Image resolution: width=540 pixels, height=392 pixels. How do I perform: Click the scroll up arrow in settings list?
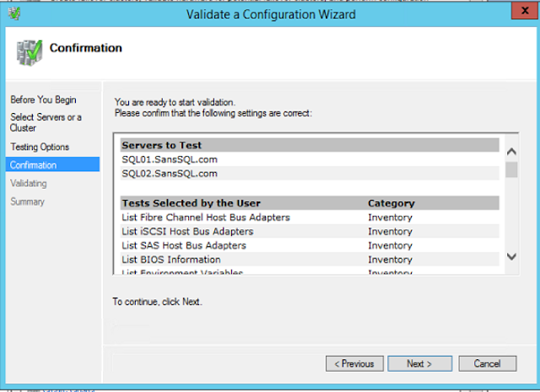pyautogui.click(x=511, y=152)
